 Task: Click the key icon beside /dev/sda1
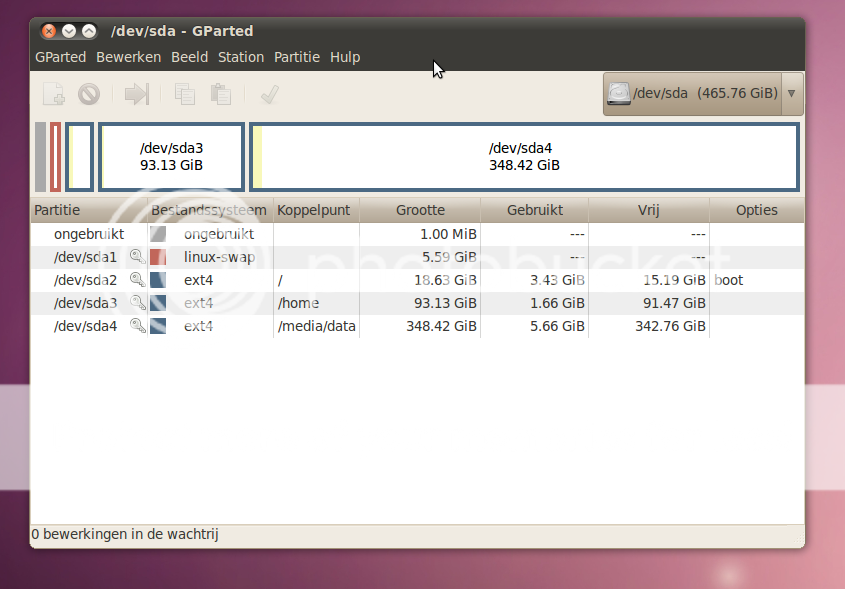tap(137, 257)
